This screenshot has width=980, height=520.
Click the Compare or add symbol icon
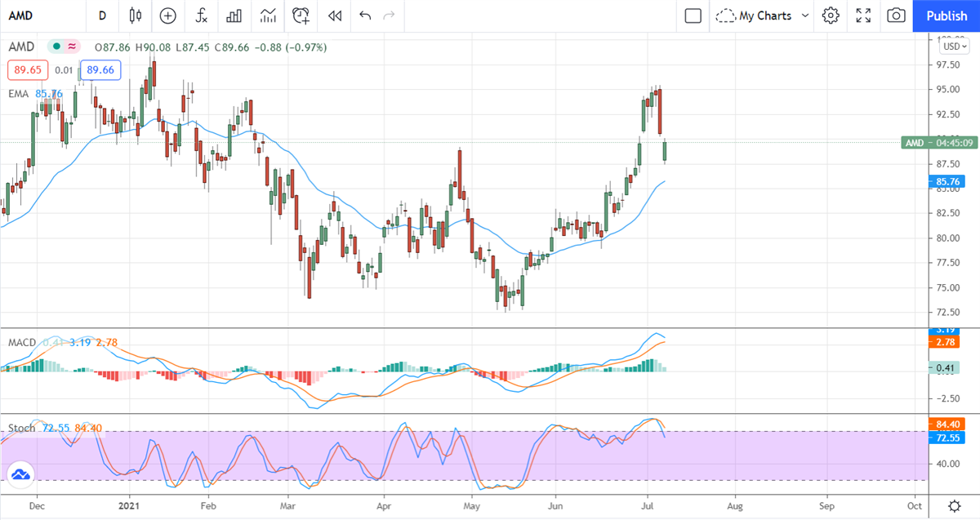click(167, 16)
